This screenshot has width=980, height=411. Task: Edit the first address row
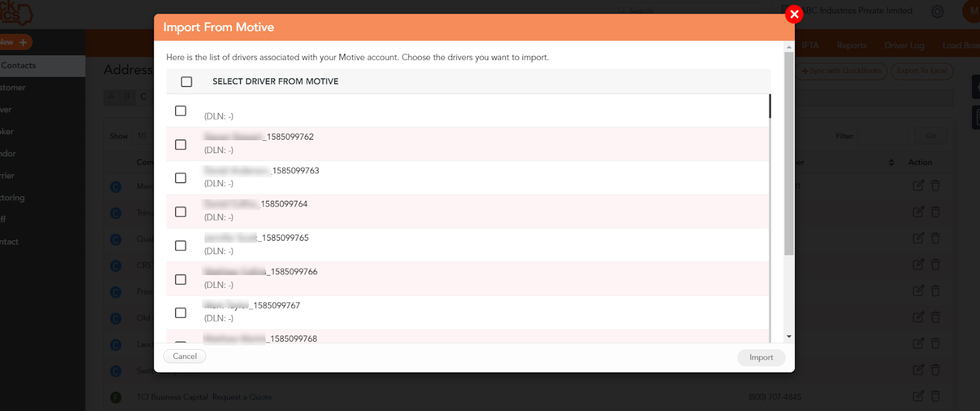point(918,186)
